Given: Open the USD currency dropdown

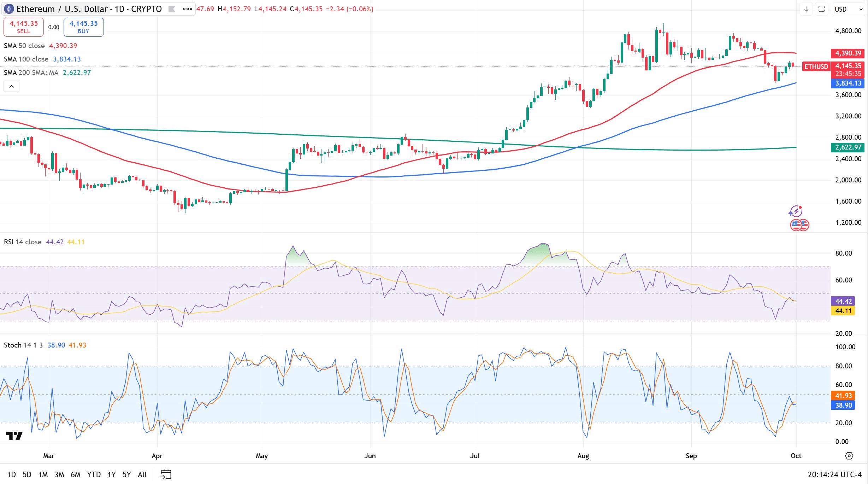Looking at the screenshot, I should click(848, 9).
